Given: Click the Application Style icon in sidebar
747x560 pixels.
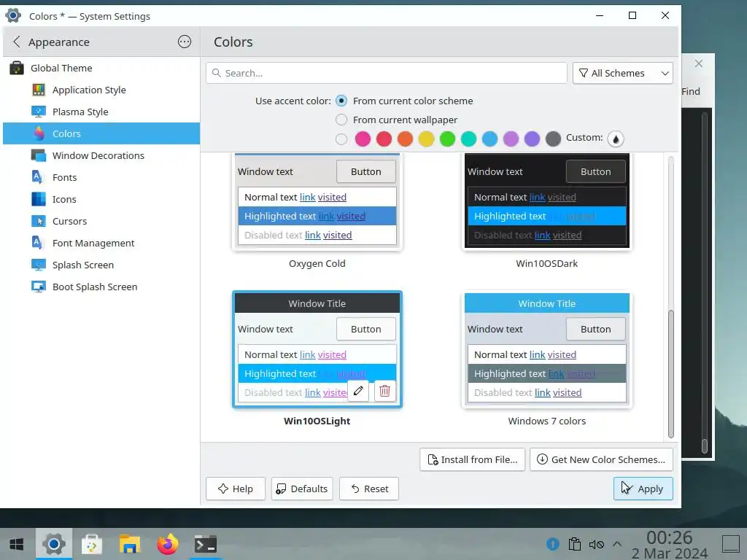Looking at the screenshot, I should point(39,90).
